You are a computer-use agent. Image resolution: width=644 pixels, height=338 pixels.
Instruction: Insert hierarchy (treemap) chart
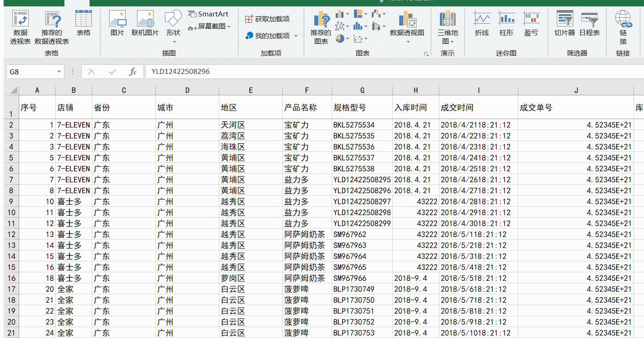[x=360, y=14]
